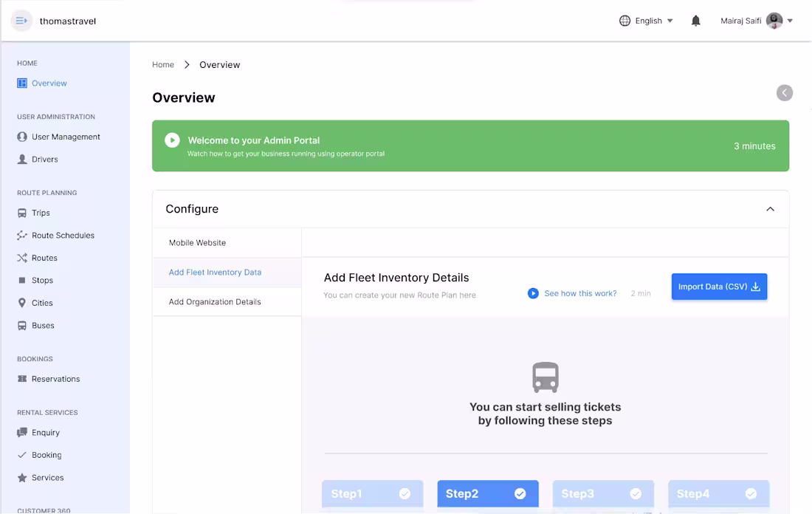
Task: Open Services star icon in sidebar
Action: 22,478
